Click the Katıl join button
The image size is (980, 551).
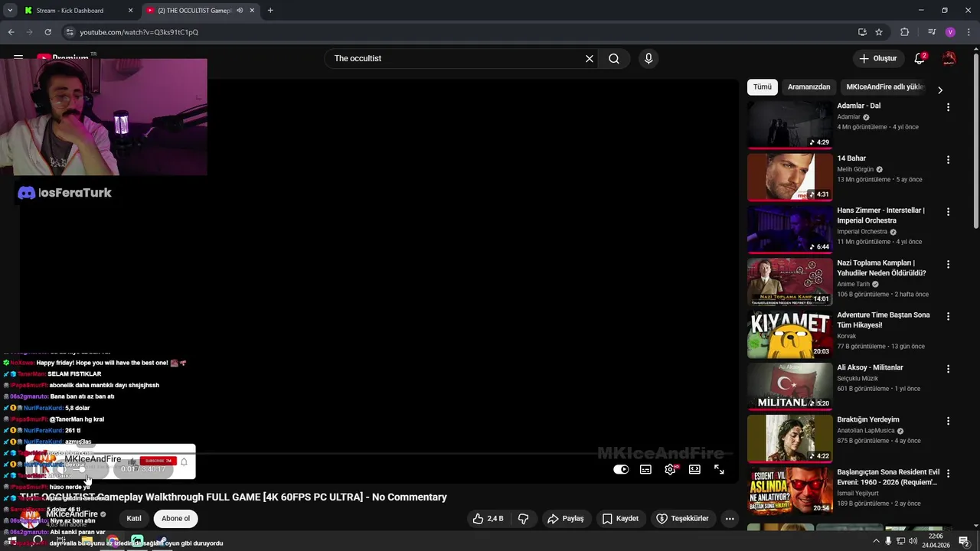click(x=134, y=518)
